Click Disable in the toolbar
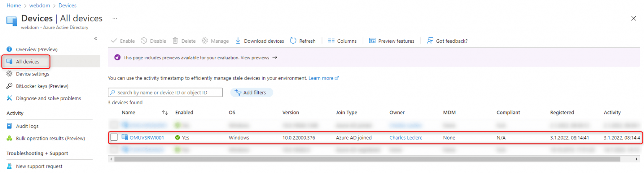 (153, 41)
